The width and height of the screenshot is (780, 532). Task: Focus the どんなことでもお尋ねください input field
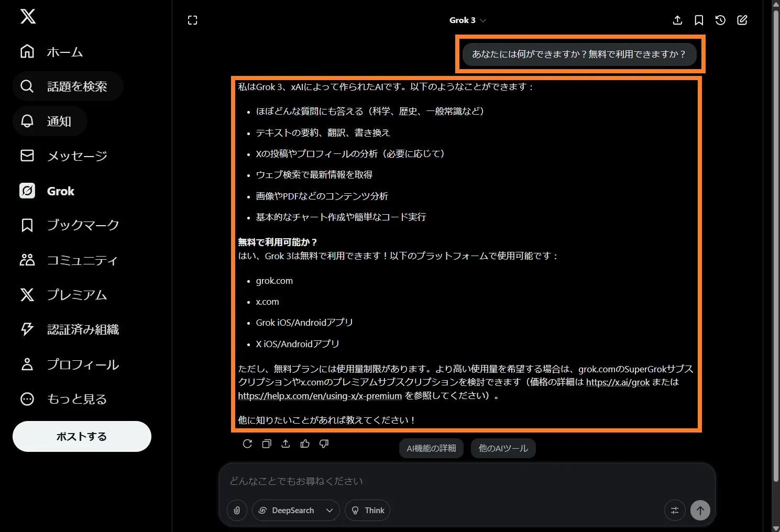point(466,481)
